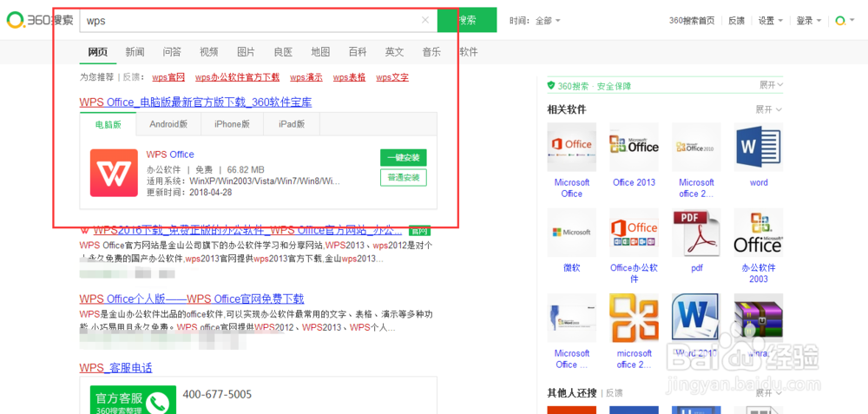Click the wps文字 suggestion
Viewport: 868px width, 414px height.
[392, 77]
